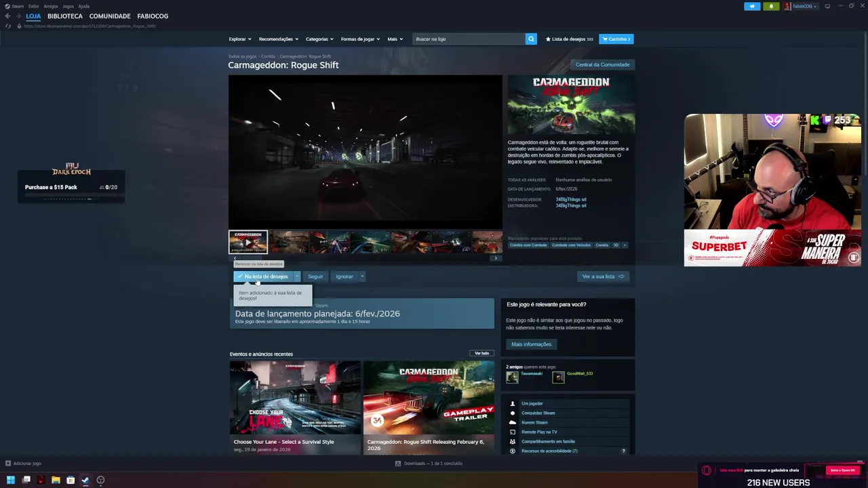Go back with the browser back arrow
Image resolution: width=868 pixels, height=488 pixels.
pyautogui.click(x=7, y=16)
